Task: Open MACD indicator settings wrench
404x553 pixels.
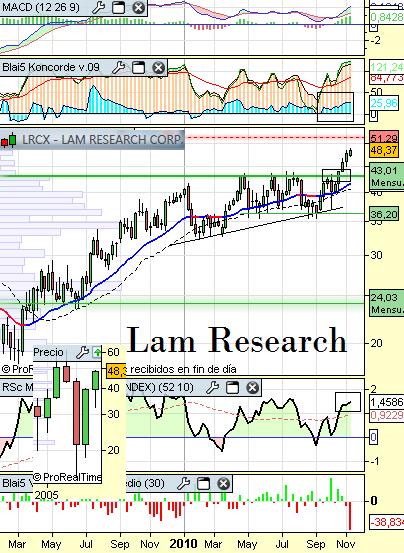Action: point(98,7)
